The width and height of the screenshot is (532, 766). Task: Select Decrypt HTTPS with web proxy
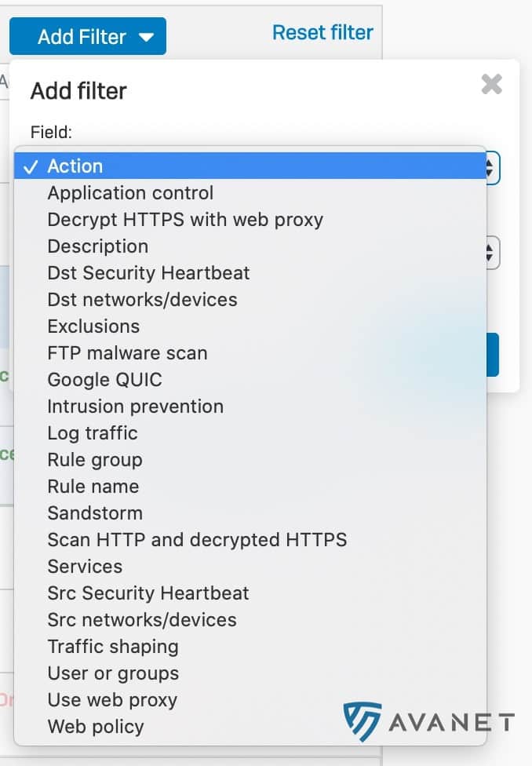[x=185, y=219]
